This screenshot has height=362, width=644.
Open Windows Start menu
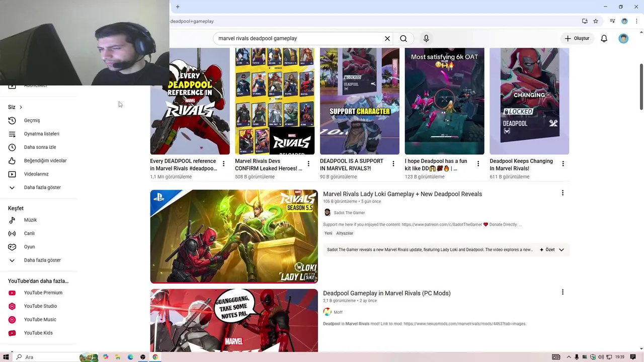point(6,357)
